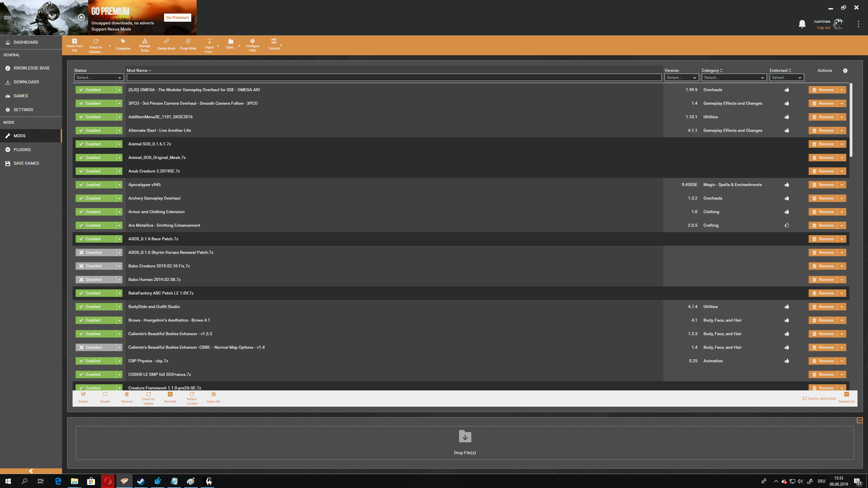The image size is (868, 488).
Task: Toggle Disabled status for Babo Human mod
Action: (x=96, y=280)
